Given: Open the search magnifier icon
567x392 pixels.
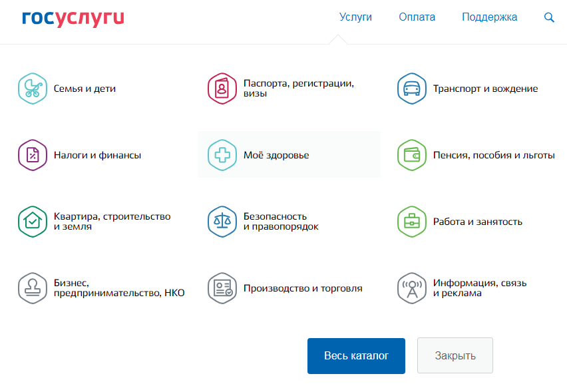Looking at the screenshot, I should tap(549, 17).
